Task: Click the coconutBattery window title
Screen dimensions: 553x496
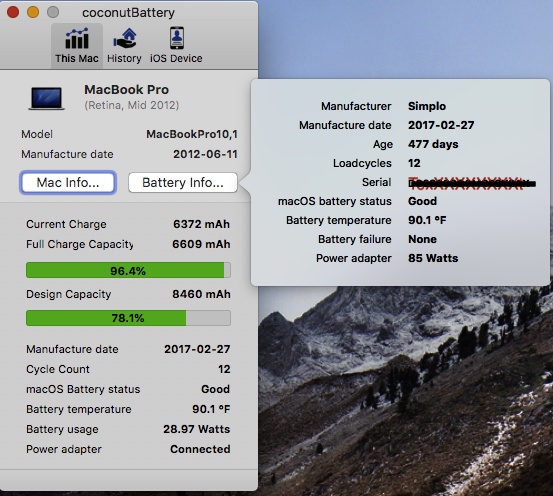Action: pos(128,13)
